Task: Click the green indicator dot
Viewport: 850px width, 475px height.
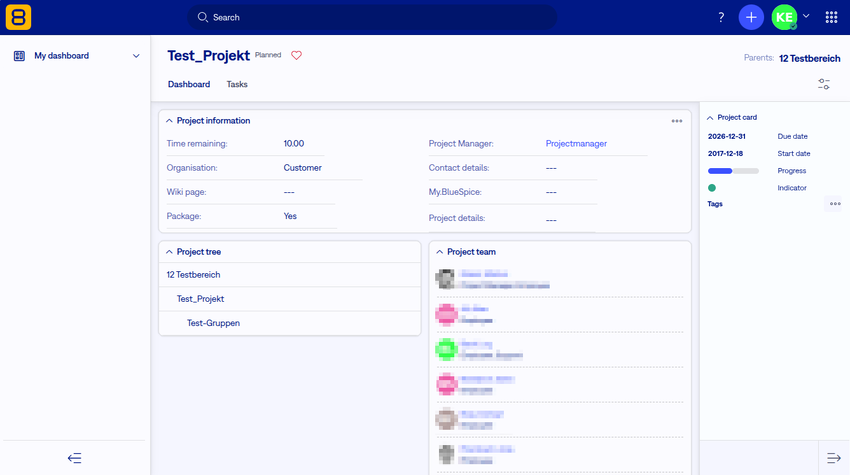Action: tap(712, 188)
